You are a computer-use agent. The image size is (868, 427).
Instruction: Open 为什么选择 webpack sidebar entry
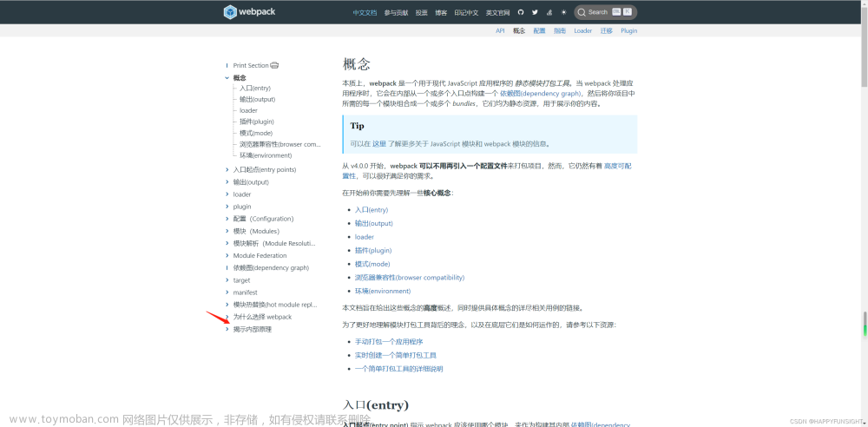262,317
